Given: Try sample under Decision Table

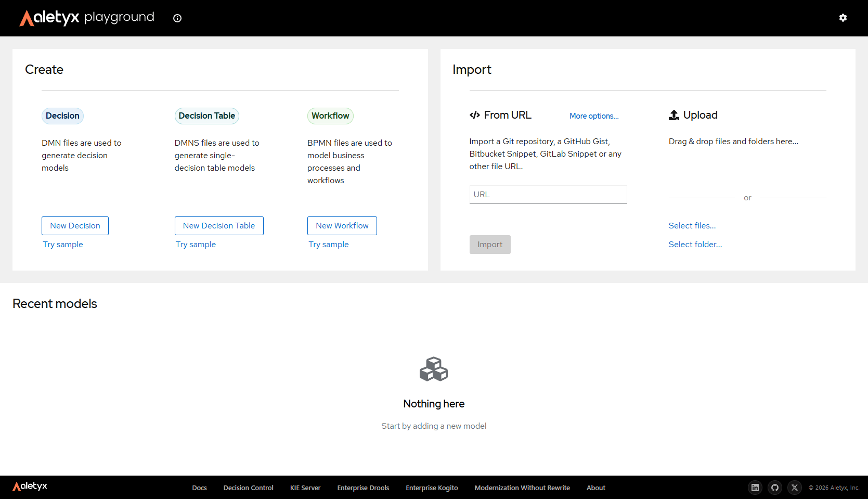Looking at the screenshot, I should (196, 245).
